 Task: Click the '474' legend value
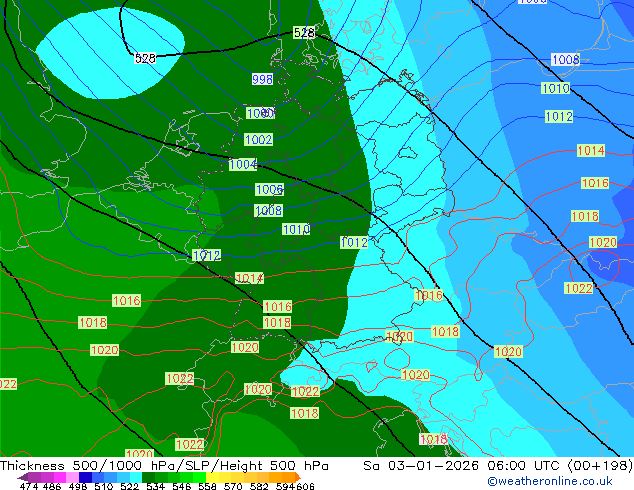[x=29, y=486]
